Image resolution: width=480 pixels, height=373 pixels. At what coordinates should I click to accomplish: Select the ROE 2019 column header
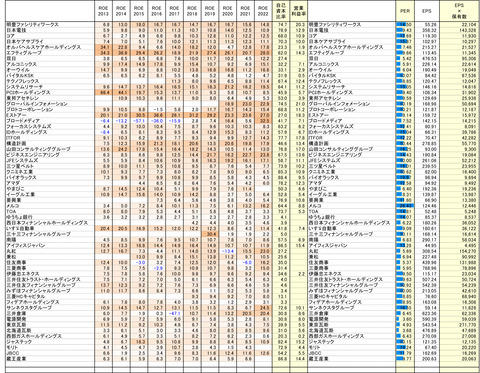(x=210, y=11)
